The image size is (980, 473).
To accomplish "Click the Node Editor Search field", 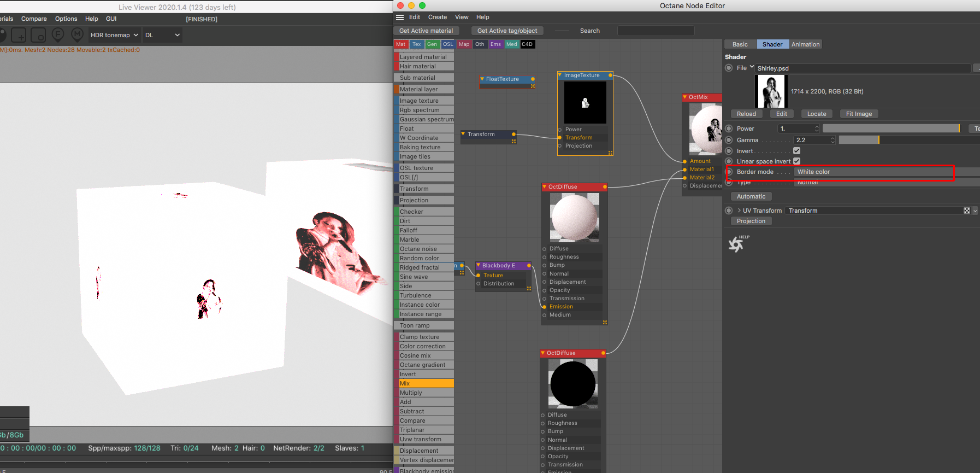I will 656,31.
